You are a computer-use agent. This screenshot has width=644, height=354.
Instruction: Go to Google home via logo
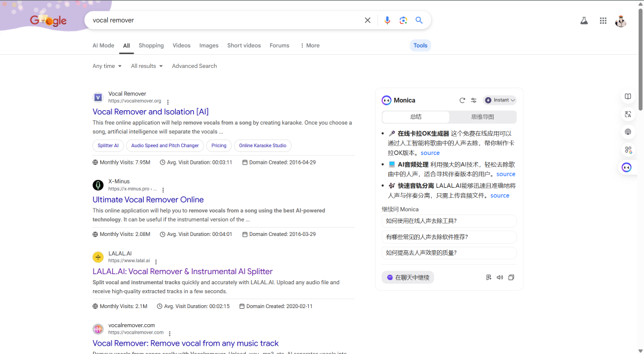coord(48,20)
